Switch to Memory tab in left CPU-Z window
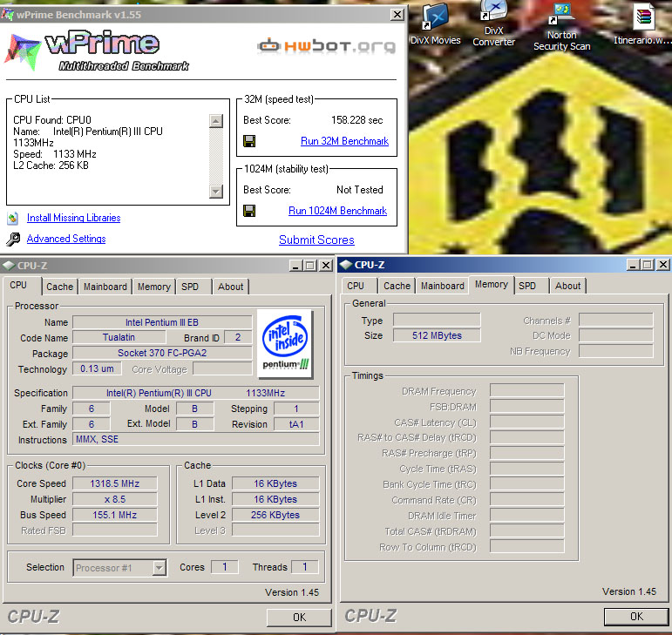The width and height of the screenshot is (672, 635). [x=154, y=287]
